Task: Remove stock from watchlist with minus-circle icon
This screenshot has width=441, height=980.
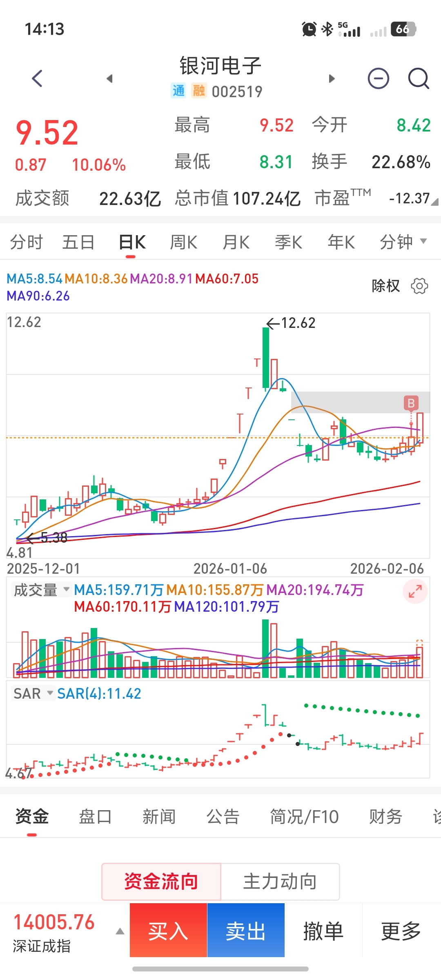Action: tap(379, 78)
